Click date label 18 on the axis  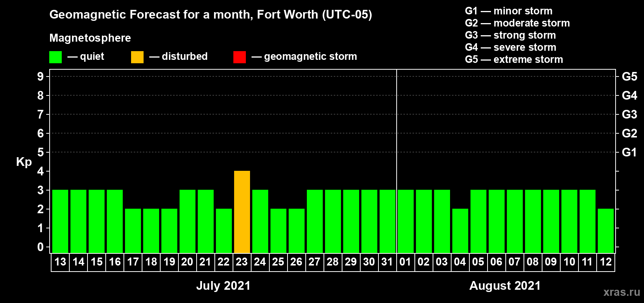(151, 262)
